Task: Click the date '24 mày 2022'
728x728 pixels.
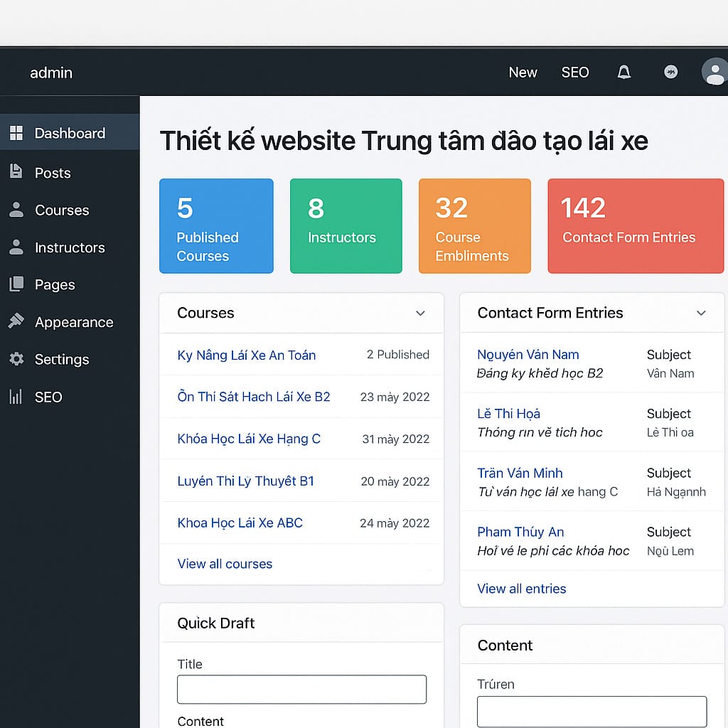Action: pos(395,523)
